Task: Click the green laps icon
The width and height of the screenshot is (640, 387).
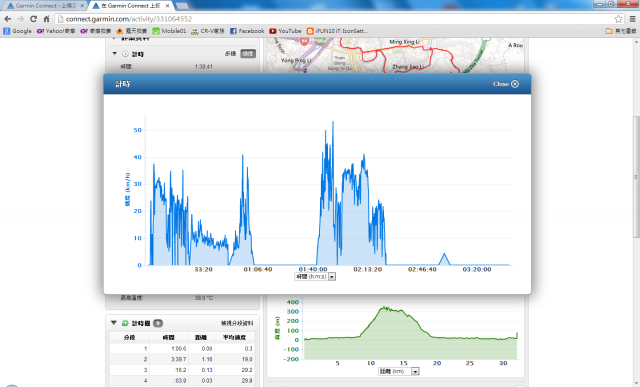Action: coord(125,323)
